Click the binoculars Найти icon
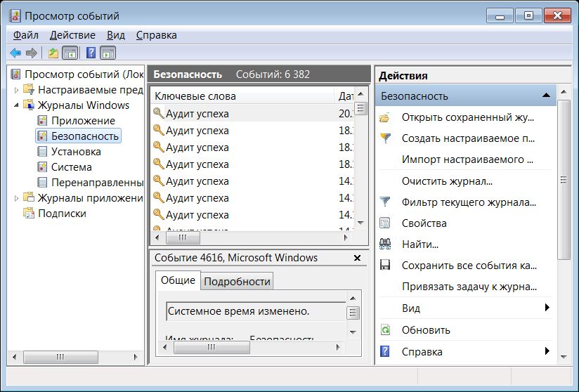 point(385,244)
